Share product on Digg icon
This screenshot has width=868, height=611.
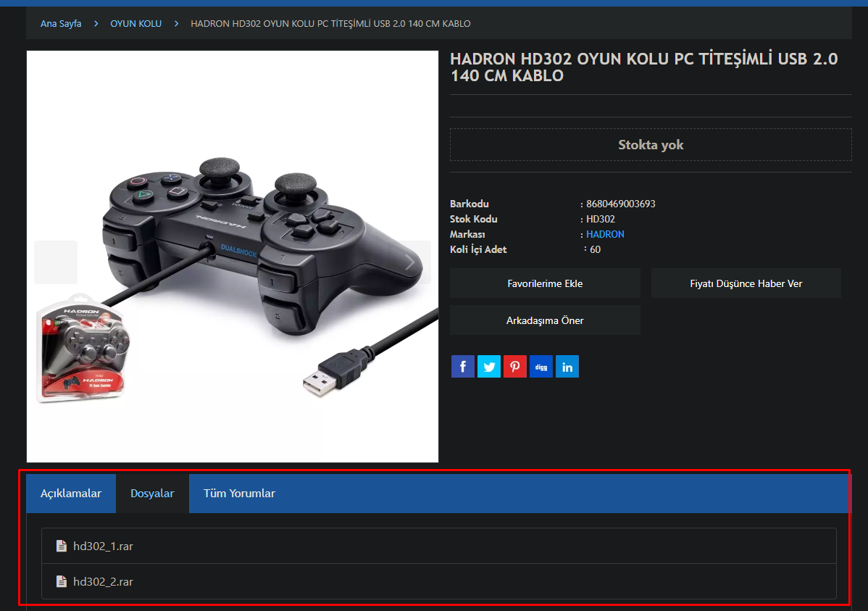coord(541,367)
